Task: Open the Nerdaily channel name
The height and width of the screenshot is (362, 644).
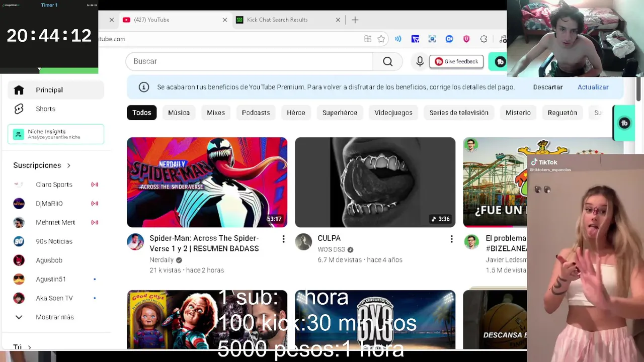Action: pos(162,260)
